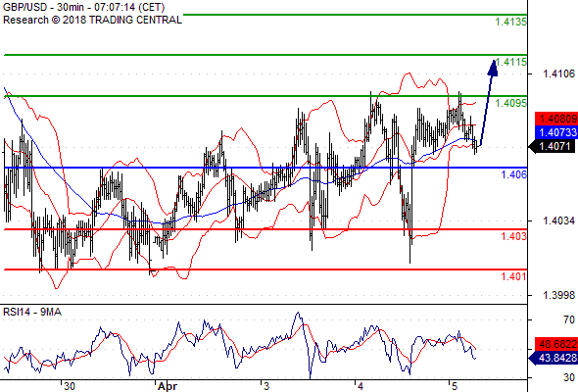Click the 4 date label on time axis
The width and height of the screenshot is (578, 392).
click(361, 386)
